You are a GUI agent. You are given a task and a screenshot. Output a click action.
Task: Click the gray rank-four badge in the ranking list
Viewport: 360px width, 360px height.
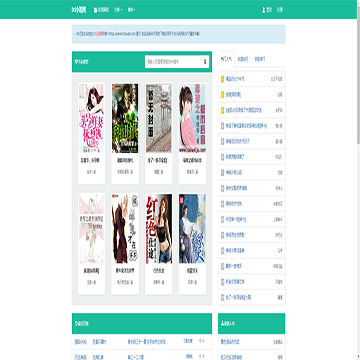[223, 126]
